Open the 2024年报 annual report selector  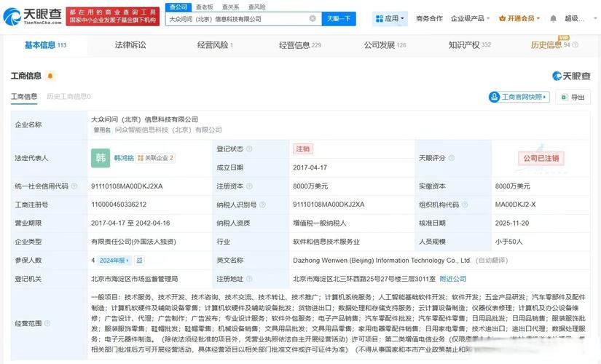[x=114, y=260]
